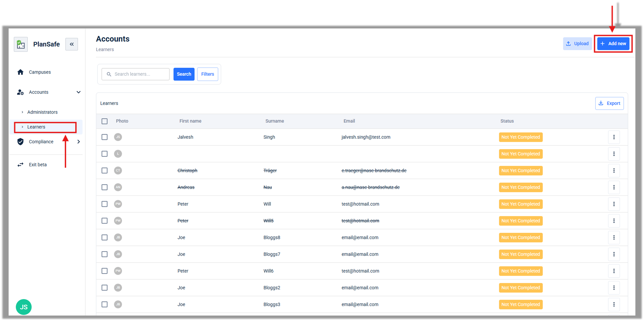Screen dimensions: 644x321
Task: Select checkbox for Joe Bloggs2
Action: pos(104,288)
